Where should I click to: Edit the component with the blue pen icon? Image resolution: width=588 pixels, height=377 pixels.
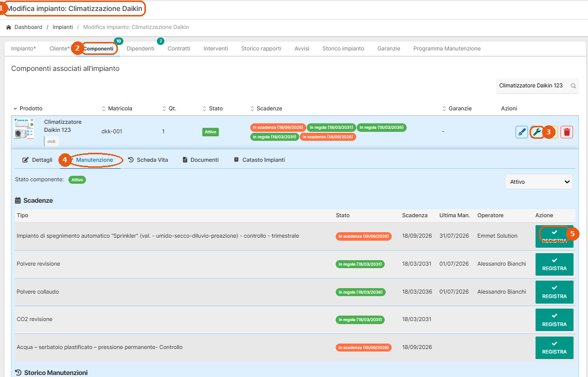(x=522, y=132)
